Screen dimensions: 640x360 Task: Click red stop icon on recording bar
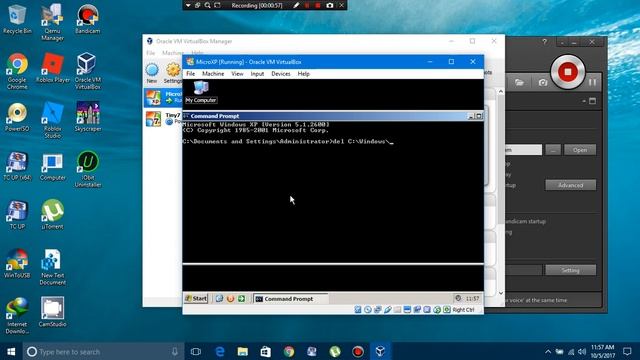318,5
